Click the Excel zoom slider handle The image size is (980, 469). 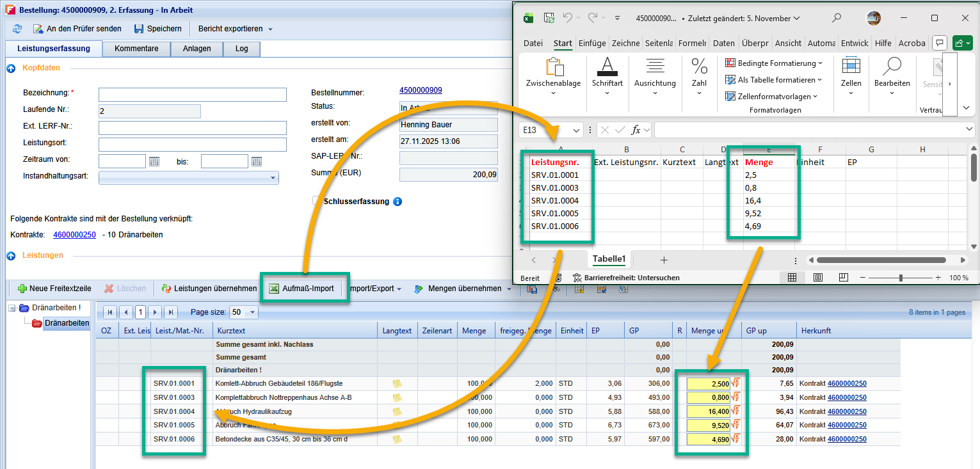[901, 278]
